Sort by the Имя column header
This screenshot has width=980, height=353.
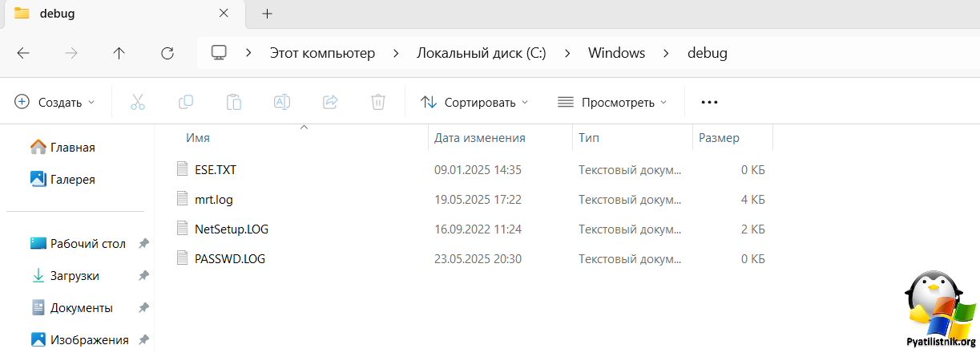tap(198, 138)
